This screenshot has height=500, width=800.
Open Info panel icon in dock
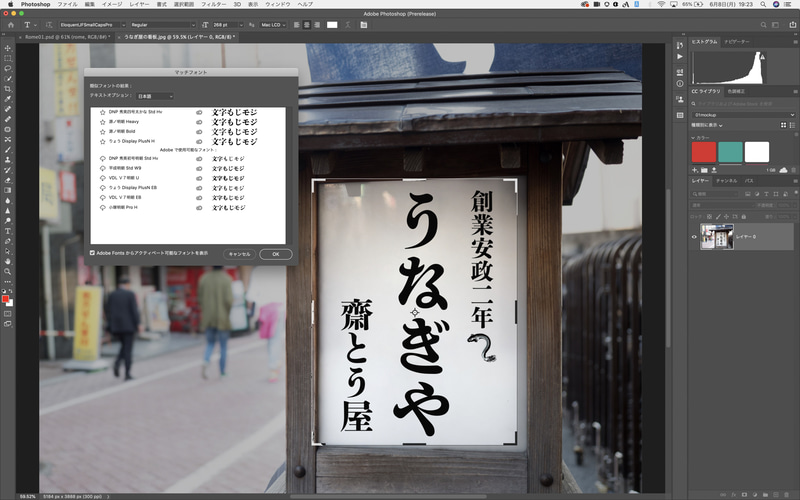coord(680,83)
